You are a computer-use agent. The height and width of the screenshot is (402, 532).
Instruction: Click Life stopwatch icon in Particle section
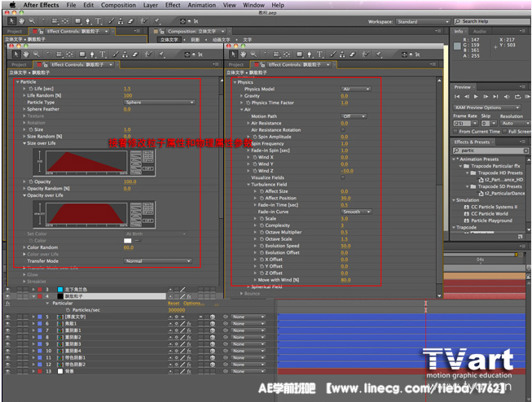point(31,89)
